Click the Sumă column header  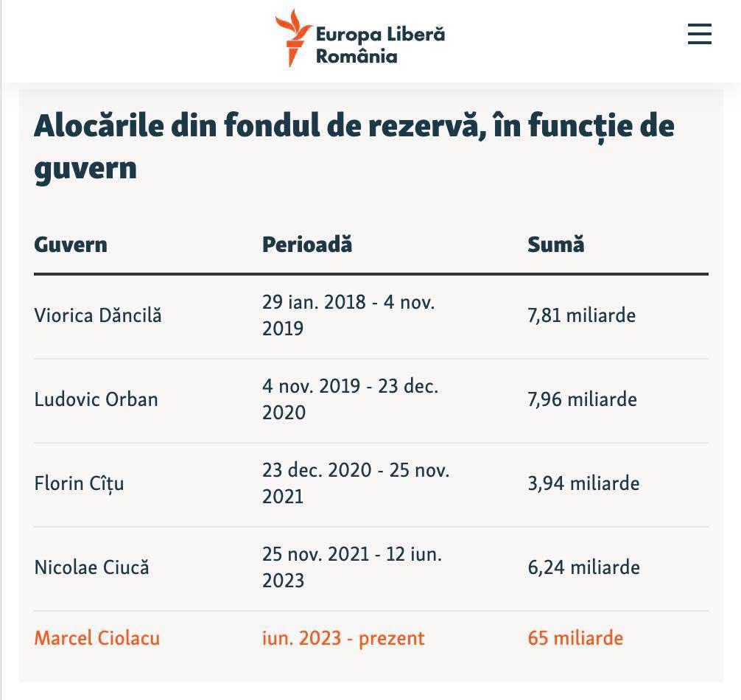(555, 245)
